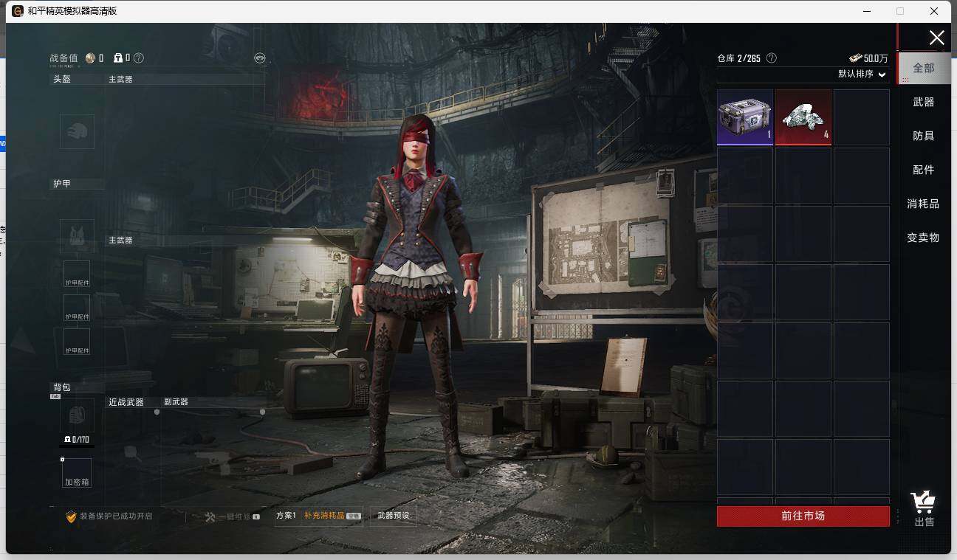Click the 战备值 coin icon
The width and height of the screenshot is (957, 560).
tap(90, 58)
